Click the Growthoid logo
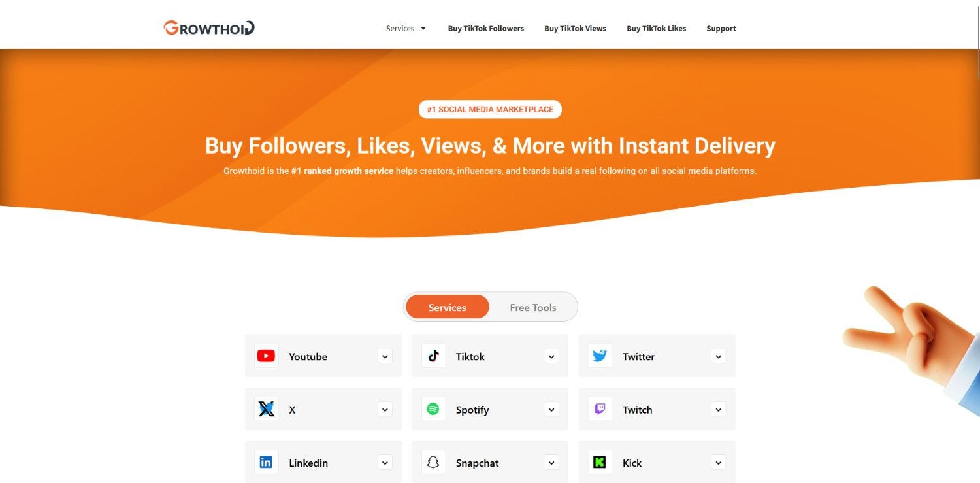The width and height of the screenshot is (980, 483). pyautogui.click(x=209, y=28)
